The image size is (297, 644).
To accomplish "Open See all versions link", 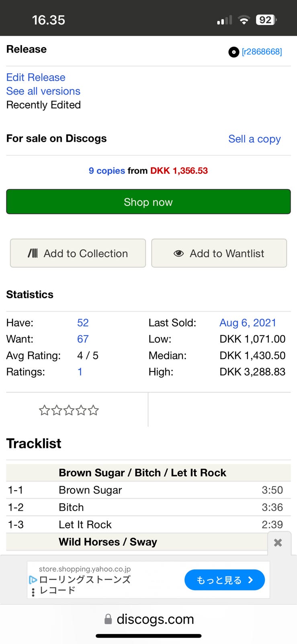I will (43, 91).
